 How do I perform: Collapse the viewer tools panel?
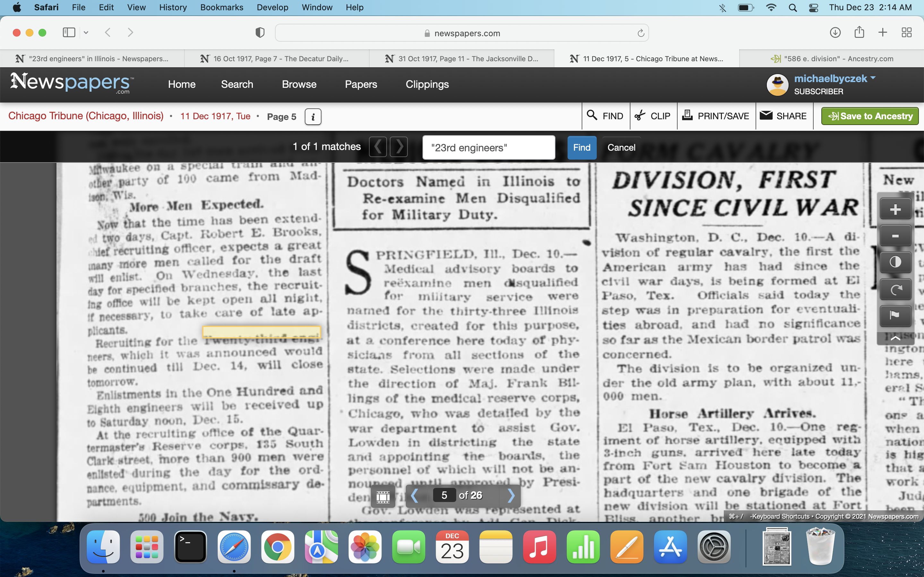click(895, 338)
